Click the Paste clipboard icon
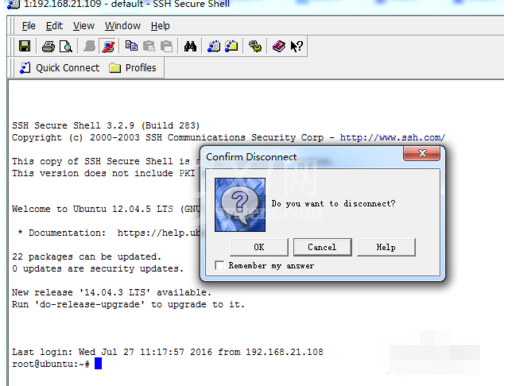Screen dimensions: 527x386 click(x=149, y=46)
